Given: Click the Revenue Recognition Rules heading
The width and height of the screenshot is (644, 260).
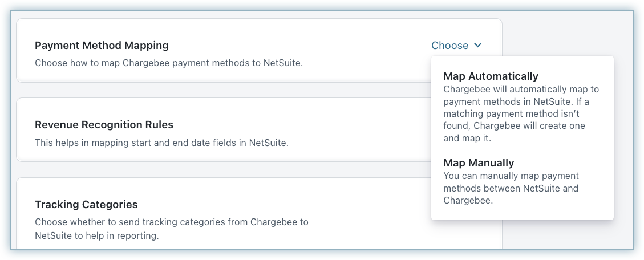Looking at the screenshot, I should (x=104, y=125).
